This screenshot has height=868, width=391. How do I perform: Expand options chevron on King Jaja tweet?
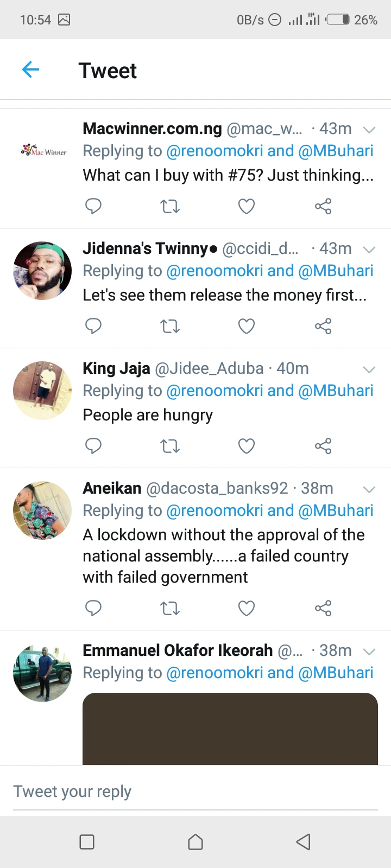click(x=369, y=369)
